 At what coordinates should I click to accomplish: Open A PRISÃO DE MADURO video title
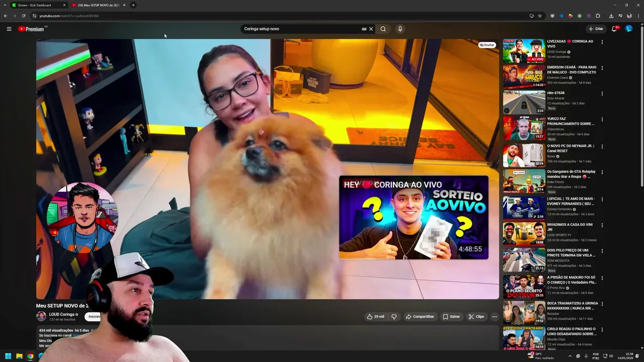(x=571, y=280)
